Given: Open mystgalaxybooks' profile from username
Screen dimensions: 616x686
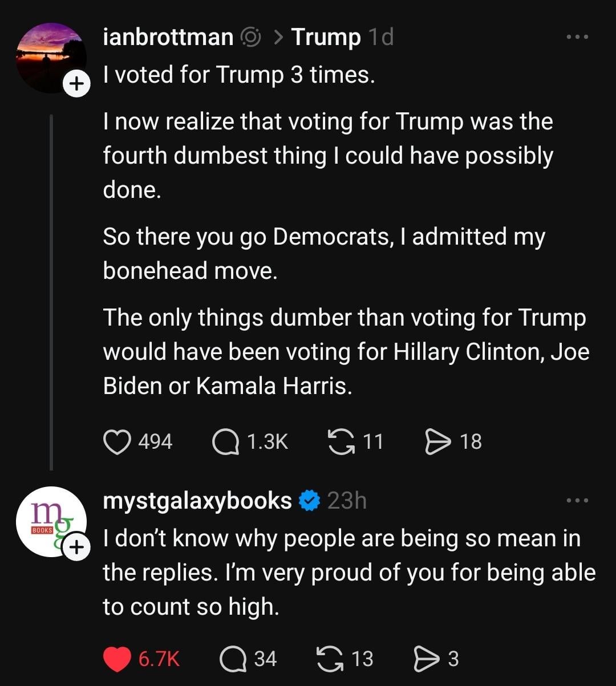Looking at the screenshot, I should [197, 501].
